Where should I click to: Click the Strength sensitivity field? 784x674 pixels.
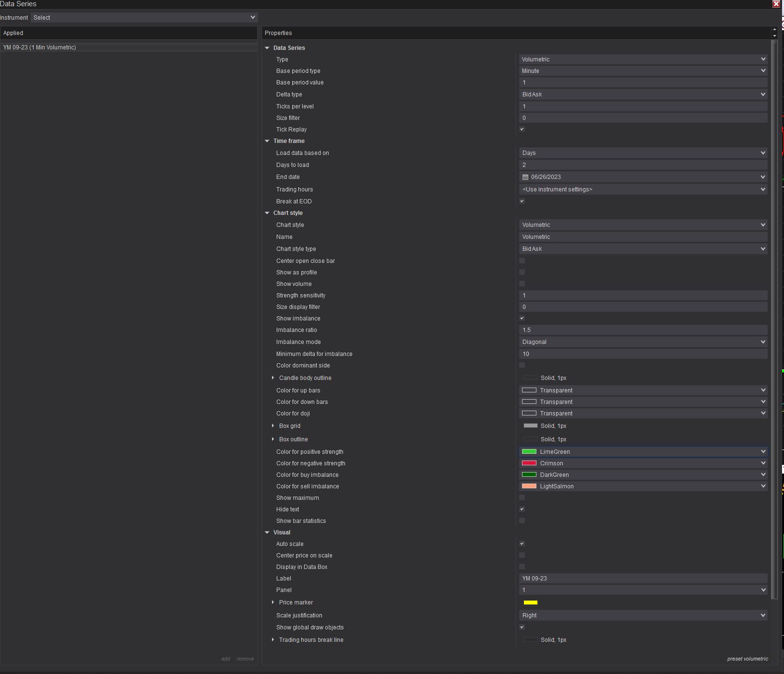pyautogui.click(x=643, y=296)
